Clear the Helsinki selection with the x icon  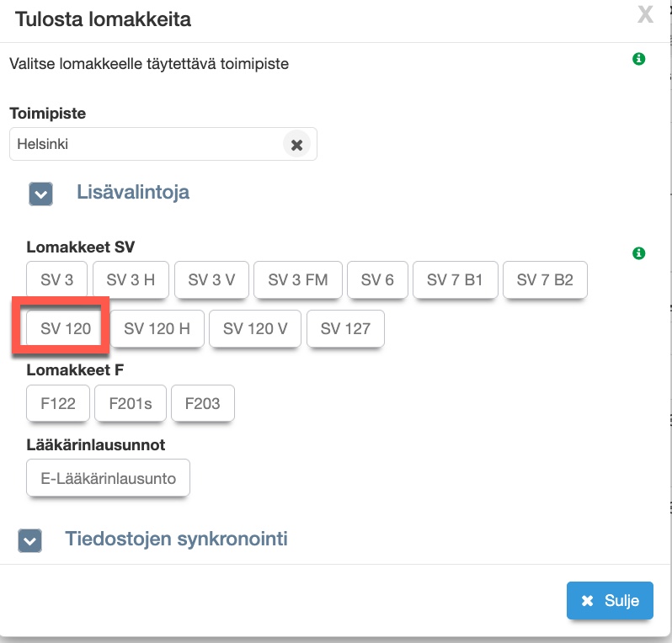(296, 145)
